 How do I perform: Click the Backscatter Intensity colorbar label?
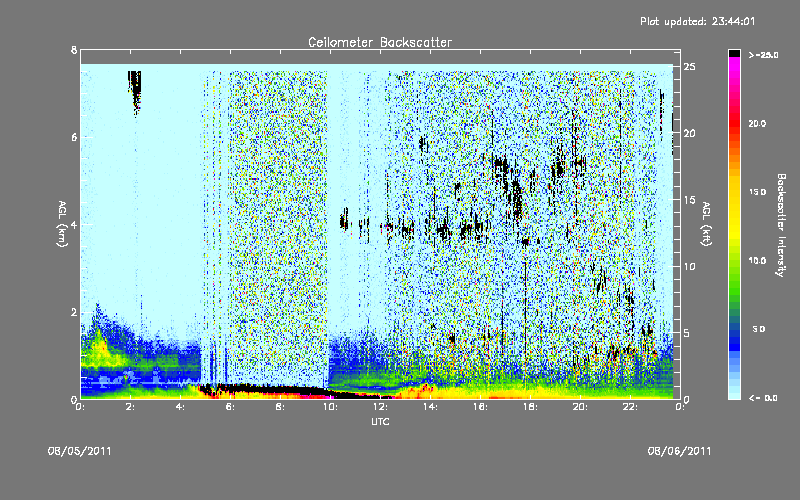click(x=781, y=225)
